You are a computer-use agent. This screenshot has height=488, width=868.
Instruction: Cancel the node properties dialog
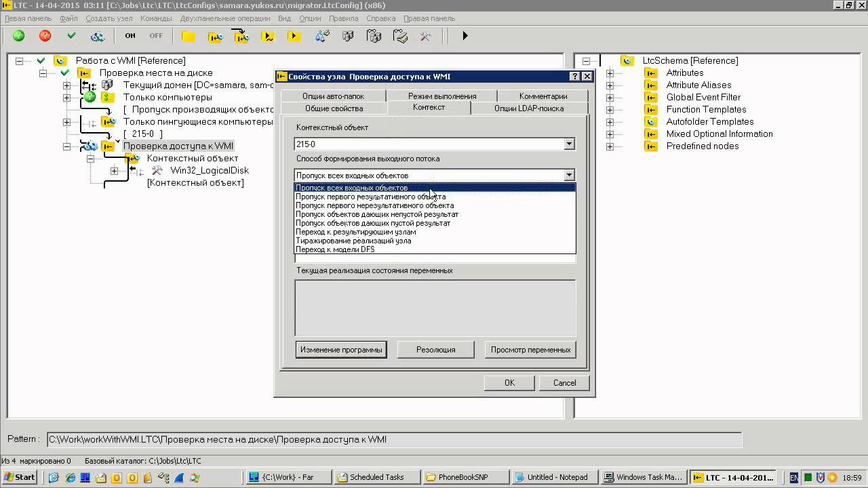coord(564,383)
